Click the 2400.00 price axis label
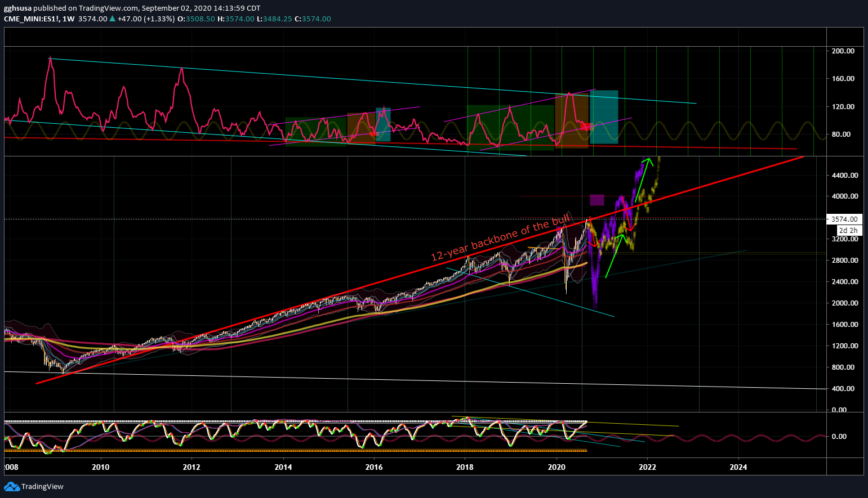This screenshot has width=868, height=498. (x=845, y=282)
